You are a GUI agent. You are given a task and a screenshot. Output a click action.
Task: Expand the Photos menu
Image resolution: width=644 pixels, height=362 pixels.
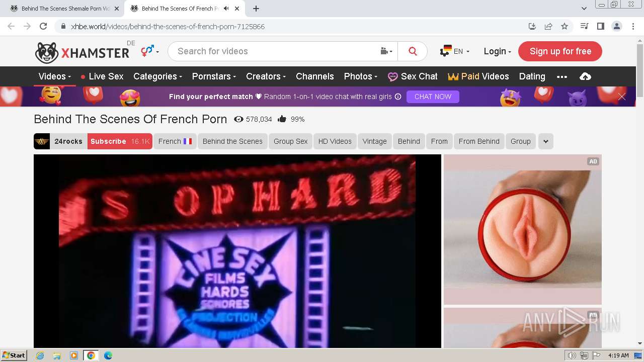[x=361, y=76]
